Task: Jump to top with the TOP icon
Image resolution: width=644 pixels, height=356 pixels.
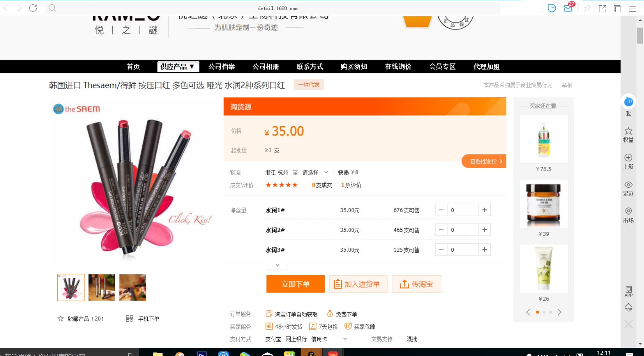Action: pos(628,307)
